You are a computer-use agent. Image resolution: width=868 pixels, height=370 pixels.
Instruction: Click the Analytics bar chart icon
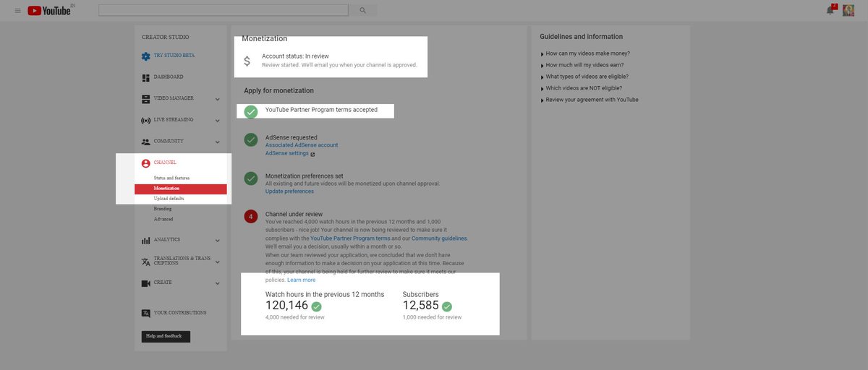(x=146, y=241)
